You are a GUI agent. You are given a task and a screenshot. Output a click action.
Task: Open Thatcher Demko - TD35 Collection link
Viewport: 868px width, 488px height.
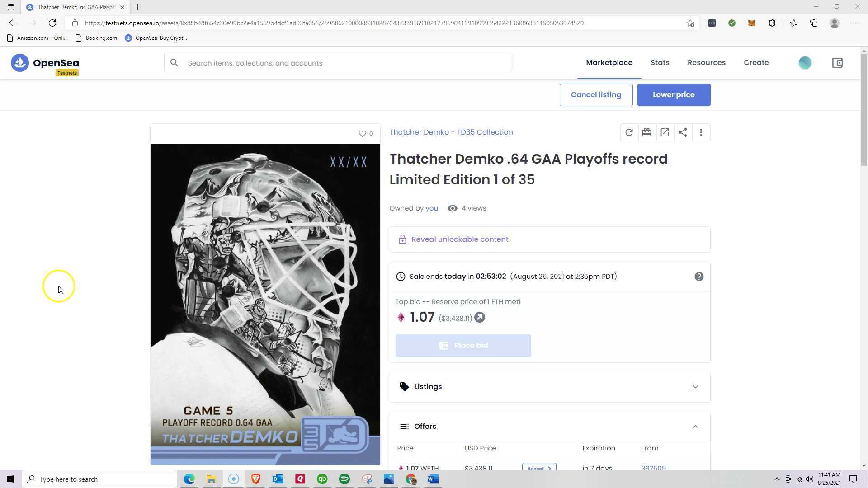click(451, 132)
